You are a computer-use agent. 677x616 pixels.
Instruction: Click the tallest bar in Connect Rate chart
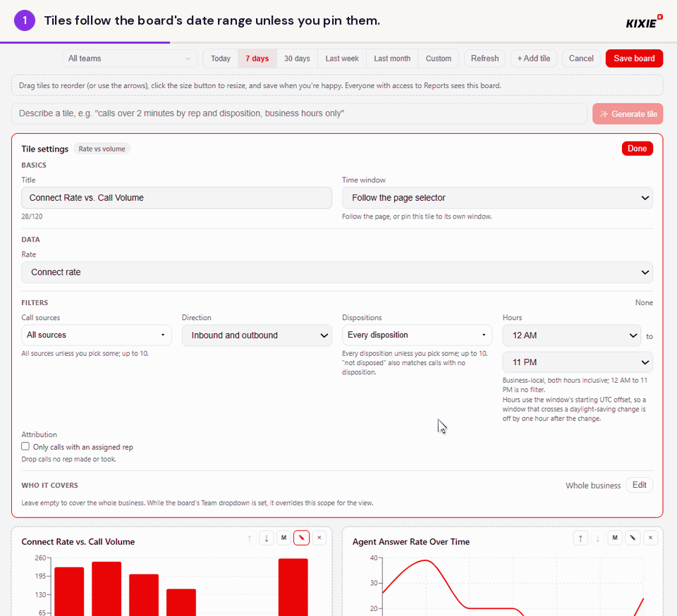click(293, 587)
